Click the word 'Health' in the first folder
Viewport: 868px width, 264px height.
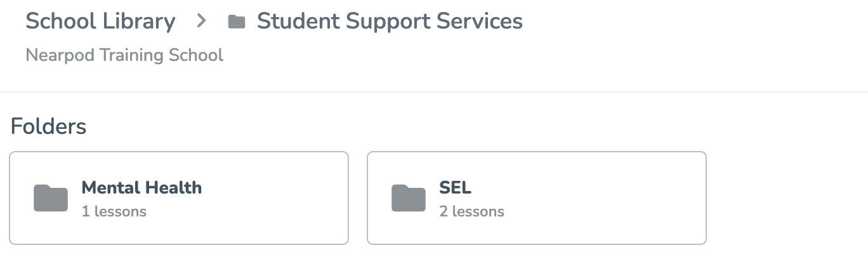pyautogui.click(x=173, y=188)
